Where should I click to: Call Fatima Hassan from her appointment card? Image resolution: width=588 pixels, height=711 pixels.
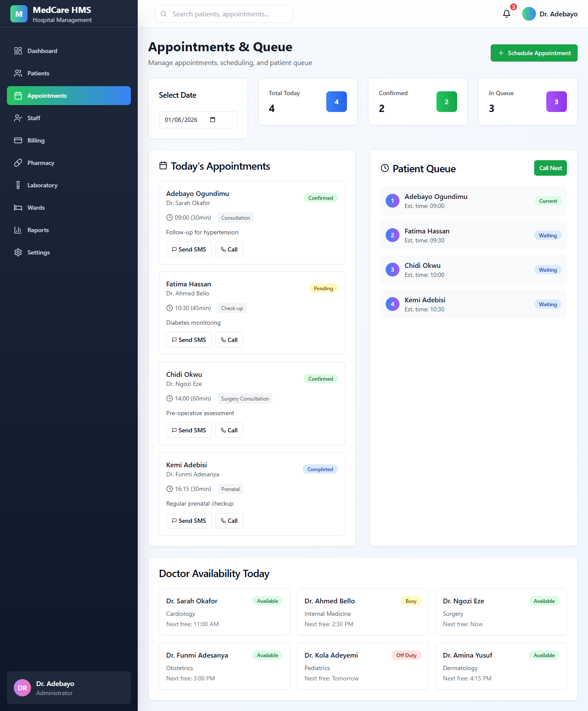(229, 340)
